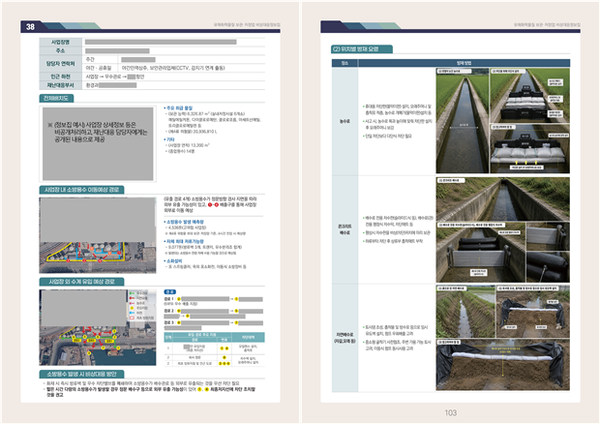Open the aerial photo with yellow site boundary
This screenshot has width=600, height=424.
(x=98, y=235)
